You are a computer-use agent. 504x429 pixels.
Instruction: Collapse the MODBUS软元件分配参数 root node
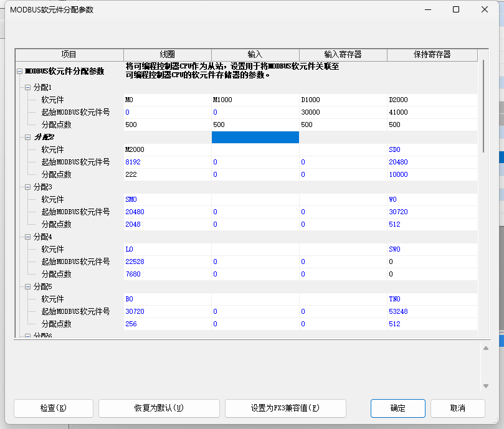click(20, 72)
